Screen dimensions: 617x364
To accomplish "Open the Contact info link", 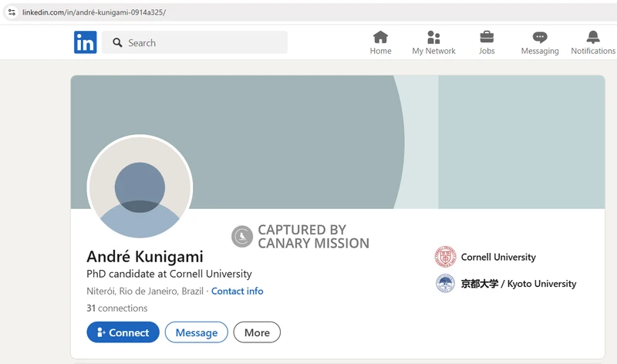I will 238,292.
